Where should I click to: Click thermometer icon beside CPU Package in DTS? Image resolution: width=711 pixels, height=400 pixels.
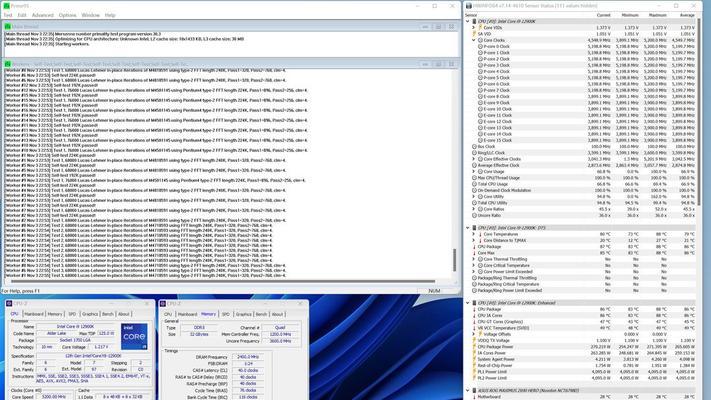474,247
